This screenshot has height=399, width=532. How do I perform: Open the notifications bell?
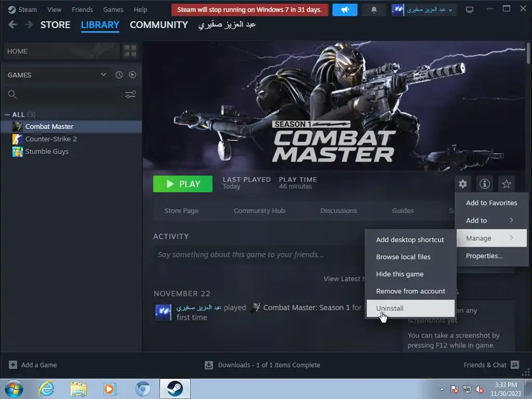tap(374, 10)
